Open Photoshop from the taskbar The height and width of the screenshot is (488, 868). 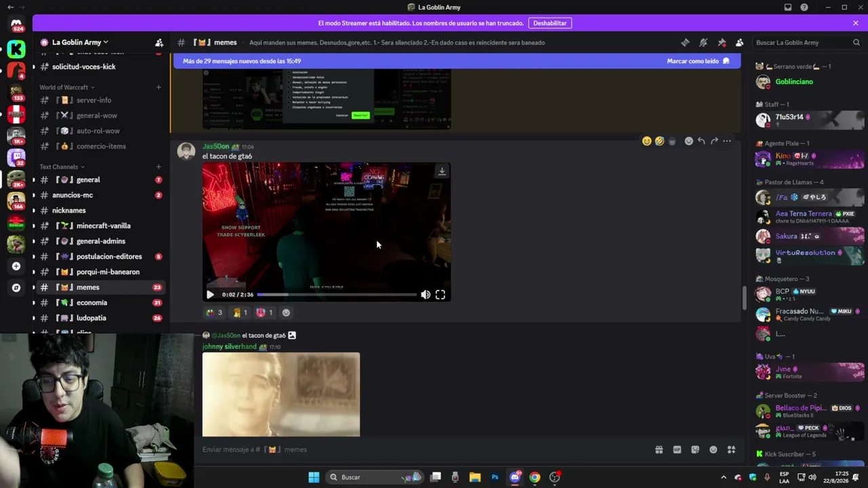click(x=495, y=477)
